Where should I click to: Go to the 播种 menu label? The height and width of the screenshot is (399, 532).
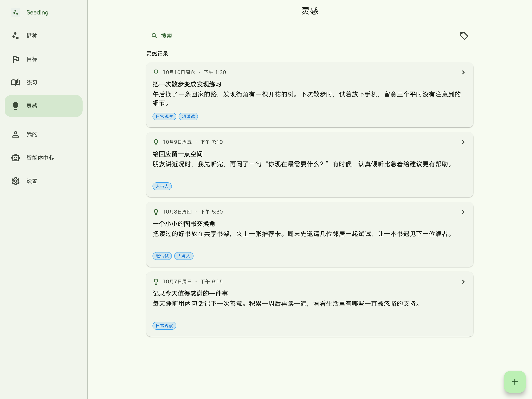tap(32, 36)
